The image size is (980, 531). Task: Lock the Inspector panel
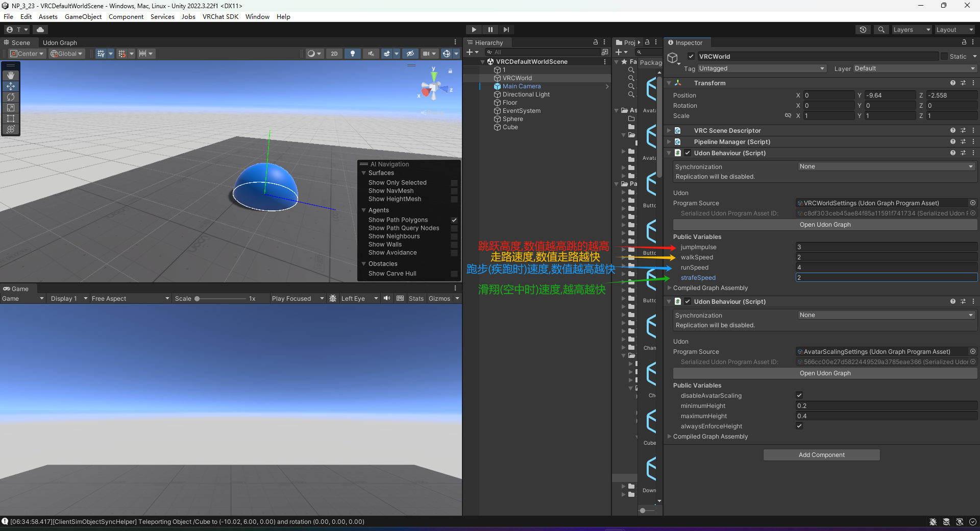(x=964, y=42)
